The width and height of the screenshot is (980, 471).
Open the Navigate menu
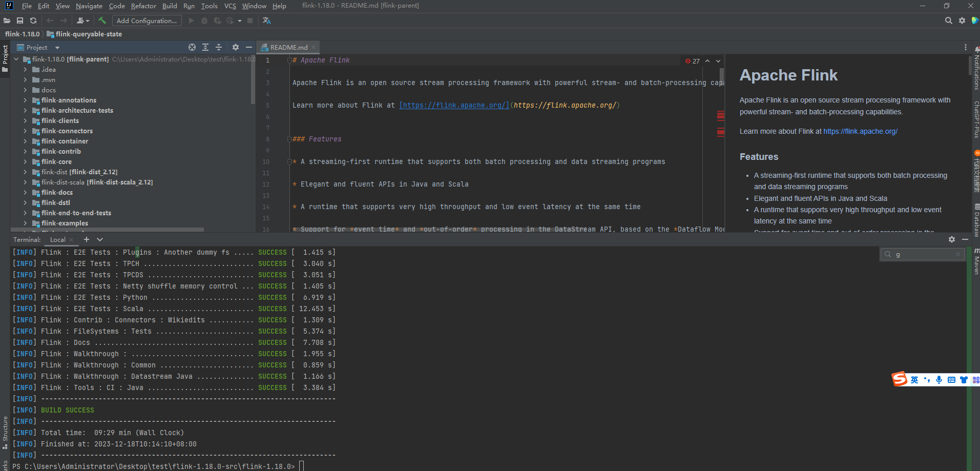click(89, 6)
